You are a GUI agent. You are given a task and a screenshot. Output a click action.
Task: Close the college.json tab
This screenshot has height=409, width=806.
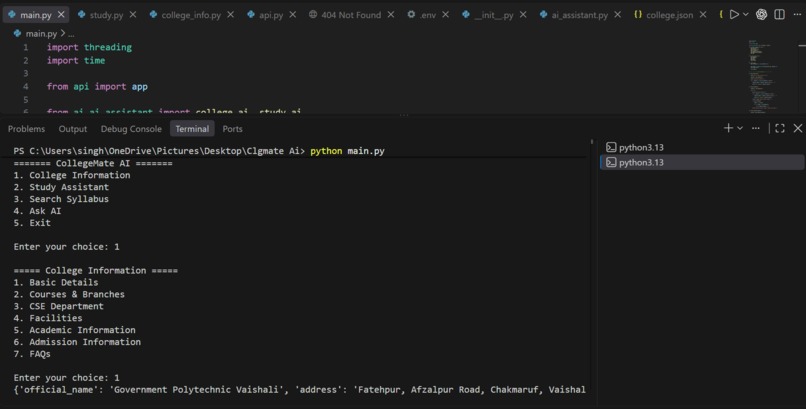pos(703,15)
